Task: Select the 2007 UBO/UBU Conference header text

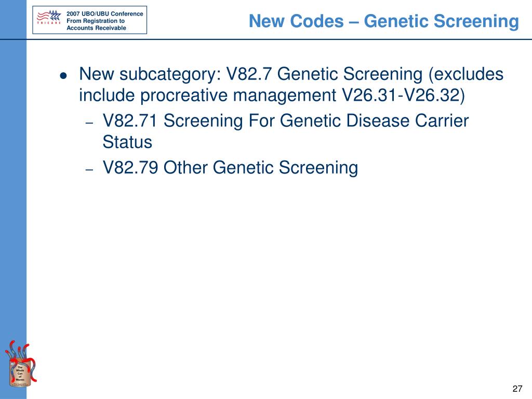Action: [104, 14]
